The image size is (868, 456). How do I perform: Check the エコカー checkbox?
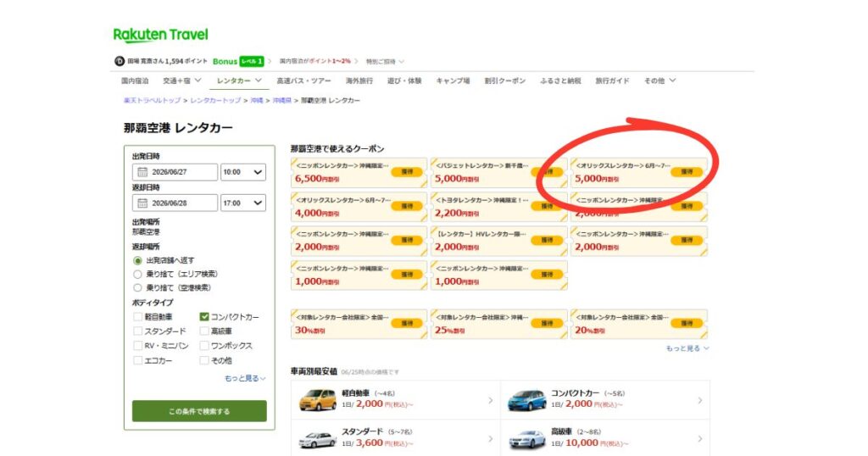tap(138, 361)
